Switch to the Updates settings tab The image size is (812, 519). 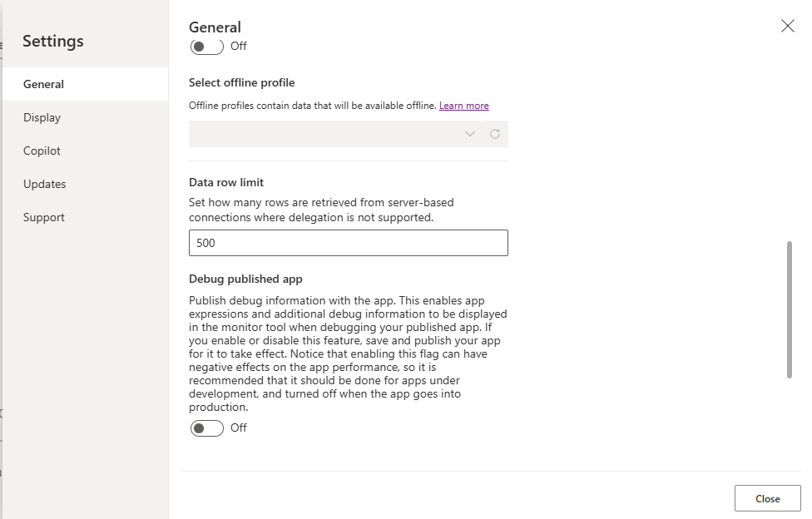tap(86, 184)
